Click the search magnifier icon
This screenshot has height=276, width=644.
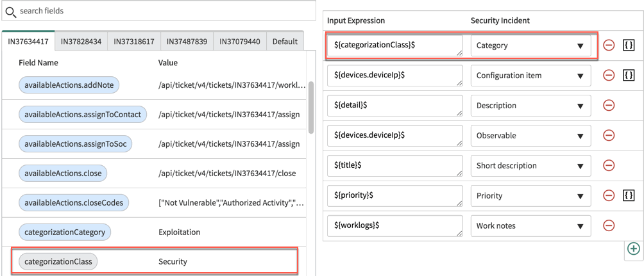[10, 11]
